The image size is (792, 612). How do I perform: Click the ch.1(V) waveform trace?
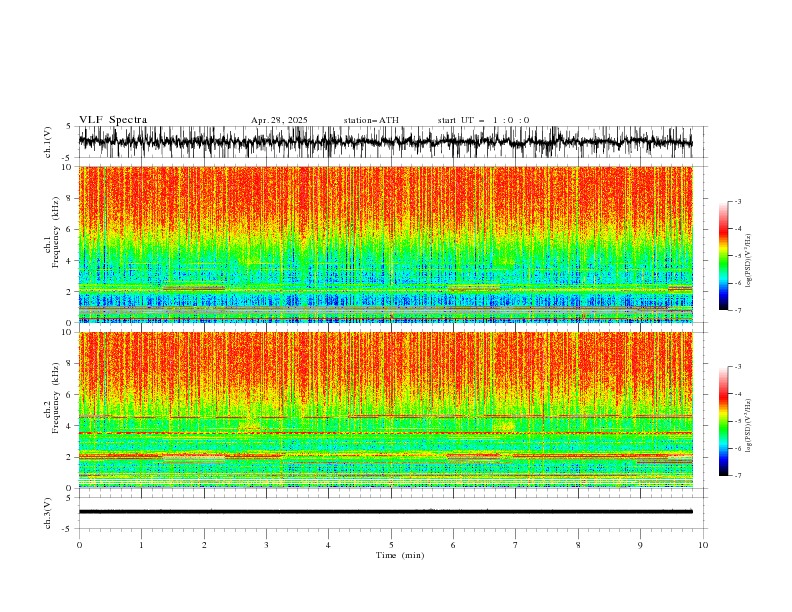(x=385, y=142)
